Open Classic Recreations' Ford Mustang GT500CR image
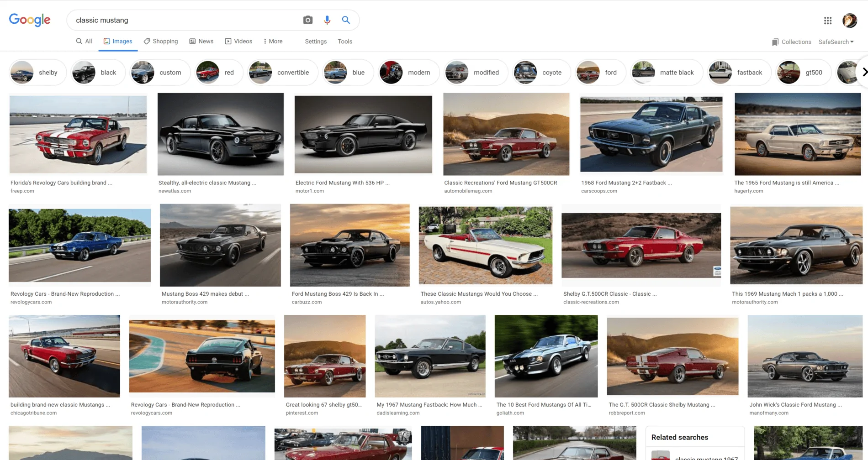 [x=506, y=134]
